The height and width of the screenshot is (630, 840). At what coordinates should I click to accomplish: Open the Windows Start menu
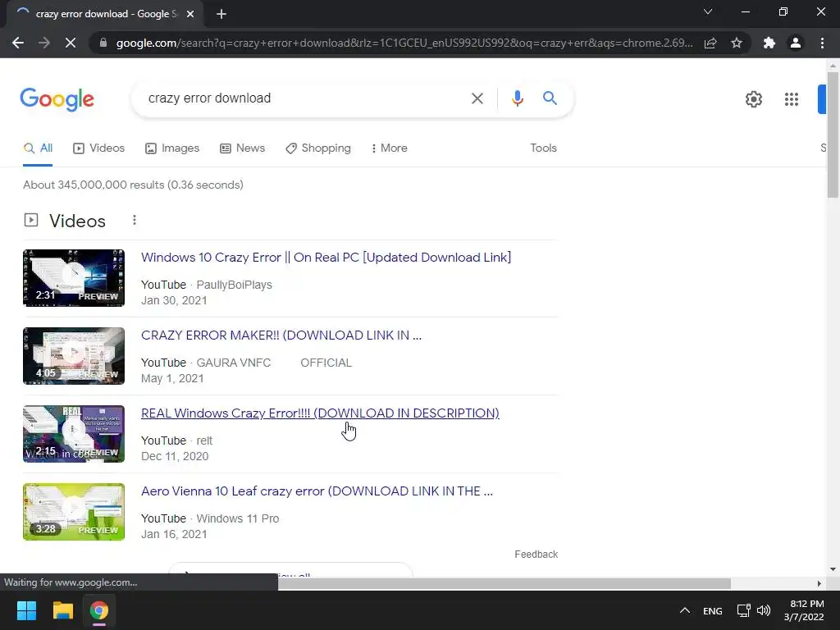tap(26, 610)
